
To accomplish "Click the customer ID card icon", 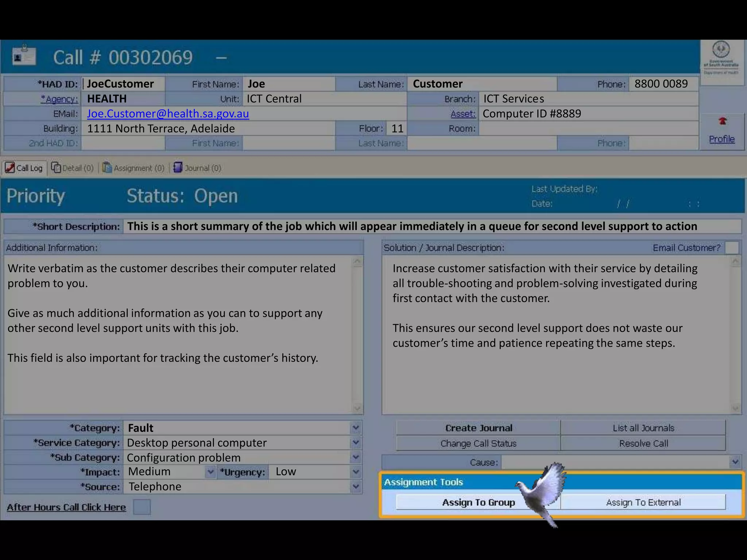I will [24, 56].
